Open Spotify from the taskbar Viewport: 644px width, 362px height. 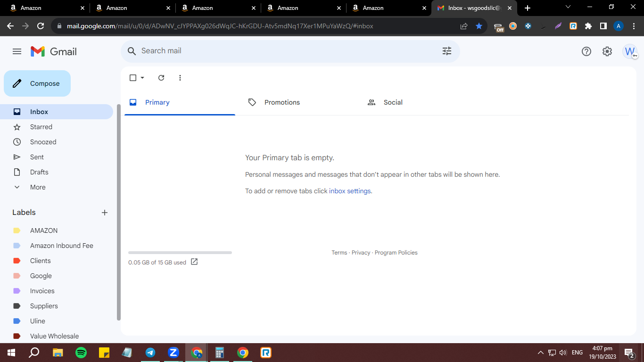81,353
